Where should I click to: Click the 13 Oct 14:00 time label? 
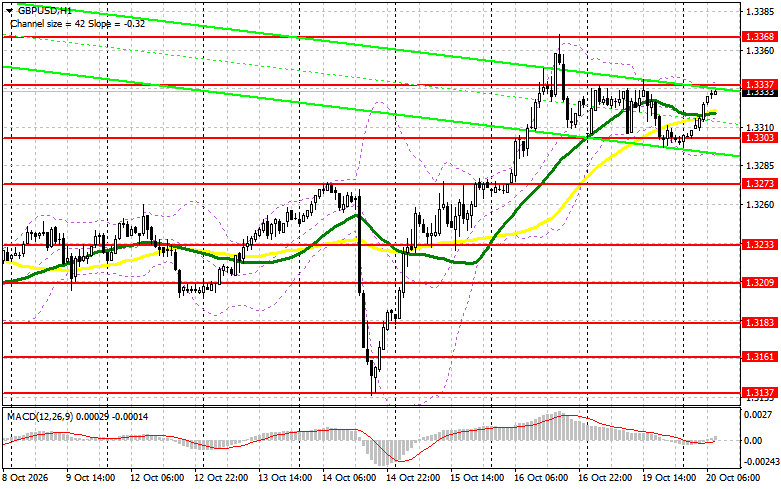285,478
